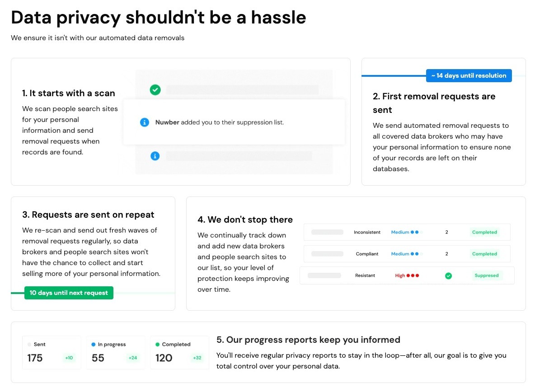Image resolution: width=535 pixels, height=392 pixels.
Task: Click the green checkmark icon in the scan card
Action: tap(155, 90)
